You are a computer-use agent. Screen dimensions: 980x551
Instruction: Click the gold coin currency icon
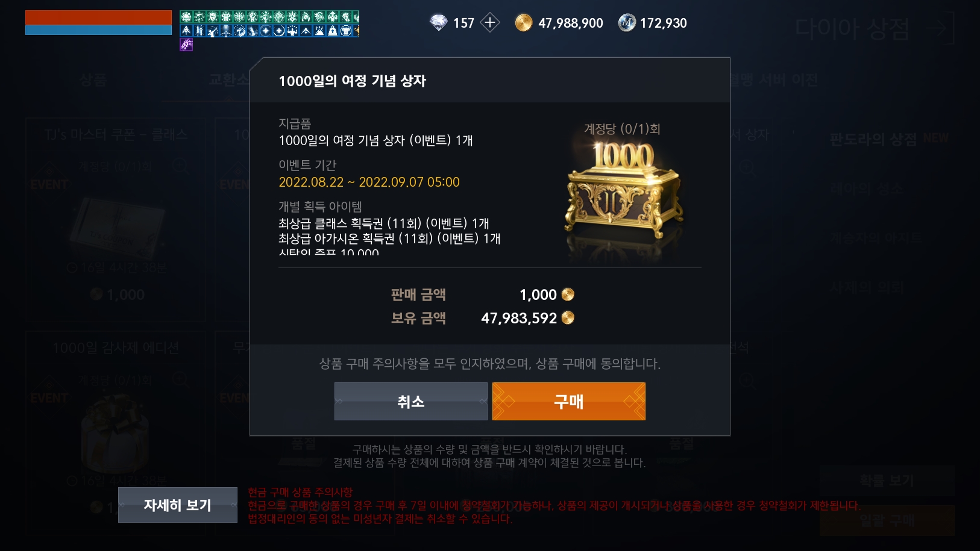[x=523, y=23]
